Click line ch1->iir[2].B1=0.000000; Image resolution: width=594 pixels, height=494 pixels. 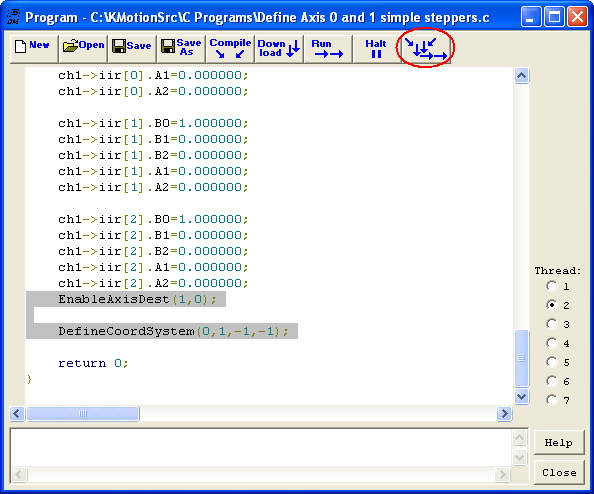[153, 235]
